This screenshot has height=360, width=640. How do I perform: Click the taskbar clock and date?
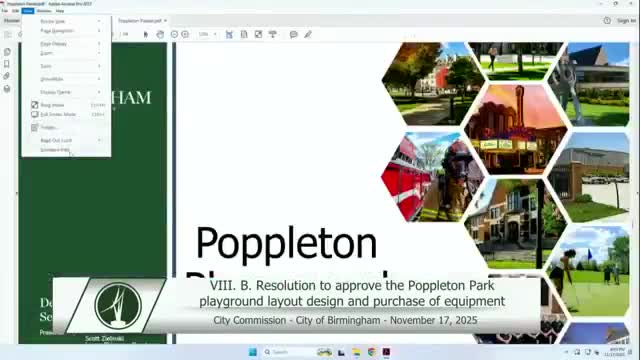click(614, 352)
